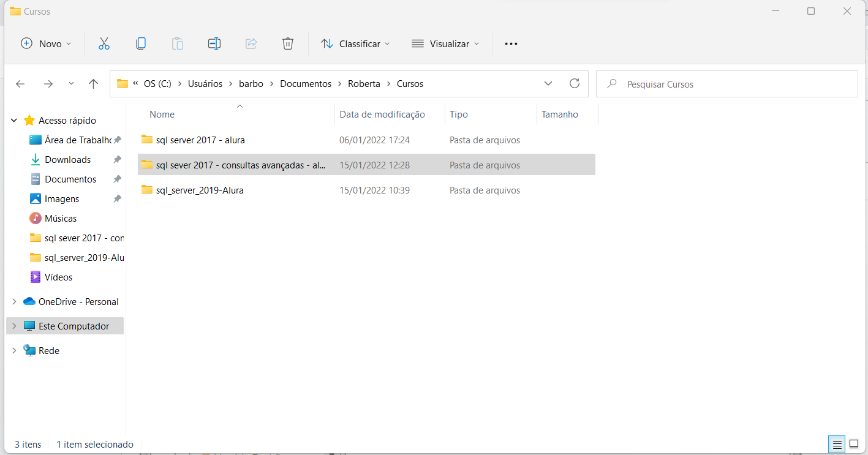Open recent locations chevron beside forward arrow
Image resolution: width=868 pixels, height=455 pixels.
[71, 84]
